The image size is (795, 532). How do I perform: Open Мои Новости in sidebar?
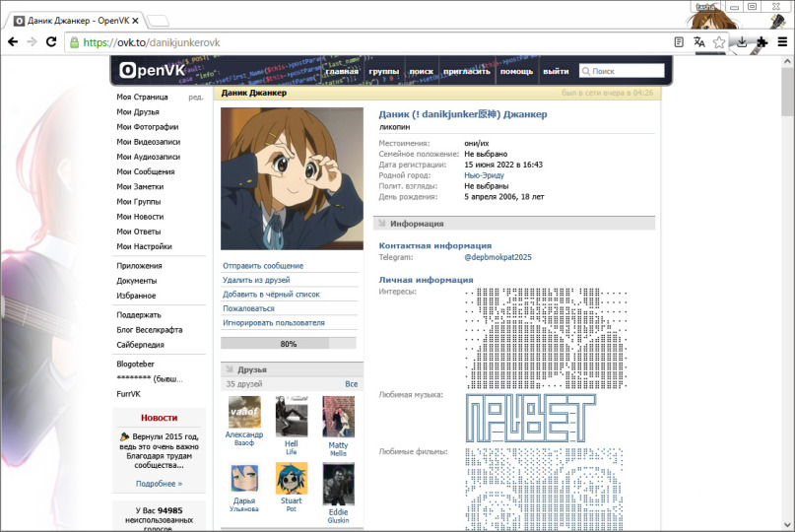pos(140,217)
